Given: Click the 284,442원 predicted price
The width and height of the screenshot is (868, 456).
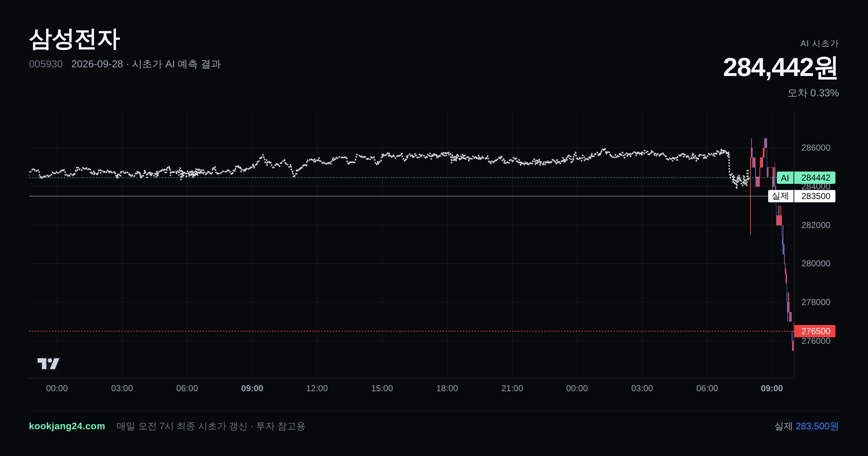Looking at the screenshot, I should pos(780,67).
